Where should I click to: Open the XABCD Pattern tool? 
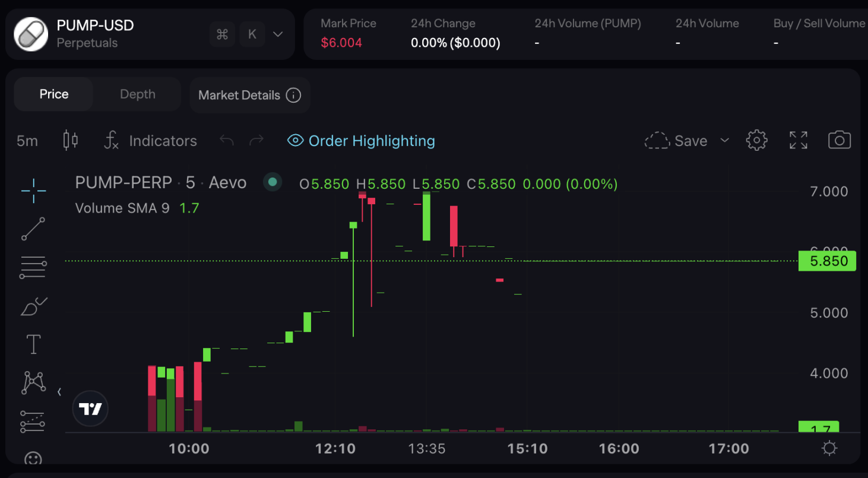(x=33, y=382)
